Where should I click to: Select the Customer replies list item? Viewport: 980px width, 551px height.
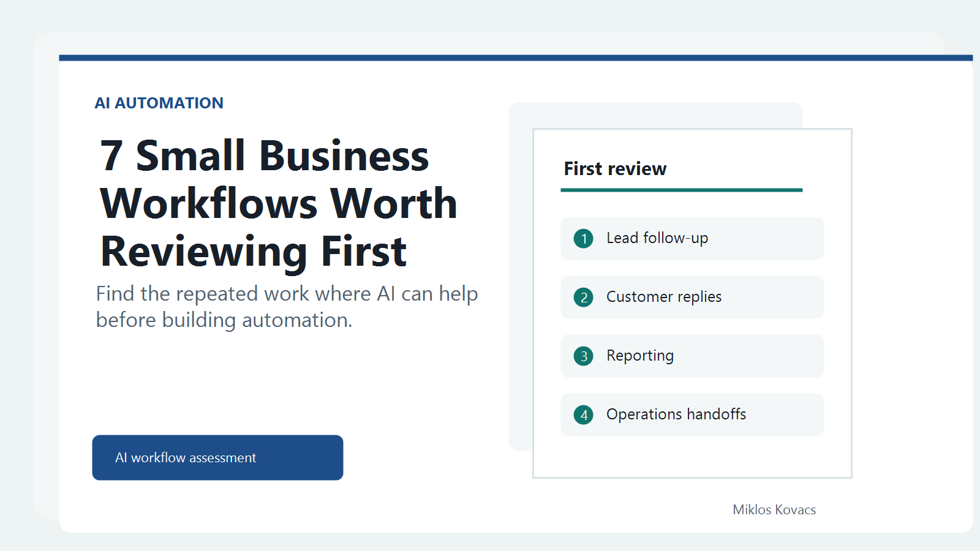click(x=692, y=297)
